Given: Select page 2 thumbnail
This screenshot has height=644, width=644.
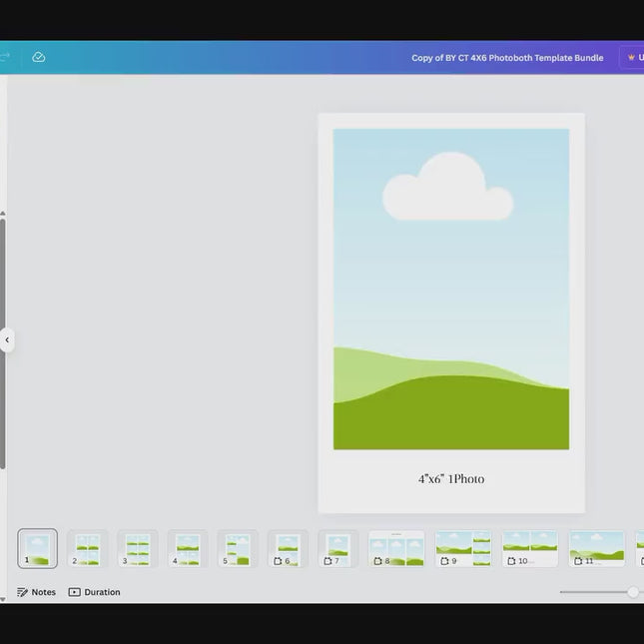Looking at the screenshot, I should pos(88,548).
